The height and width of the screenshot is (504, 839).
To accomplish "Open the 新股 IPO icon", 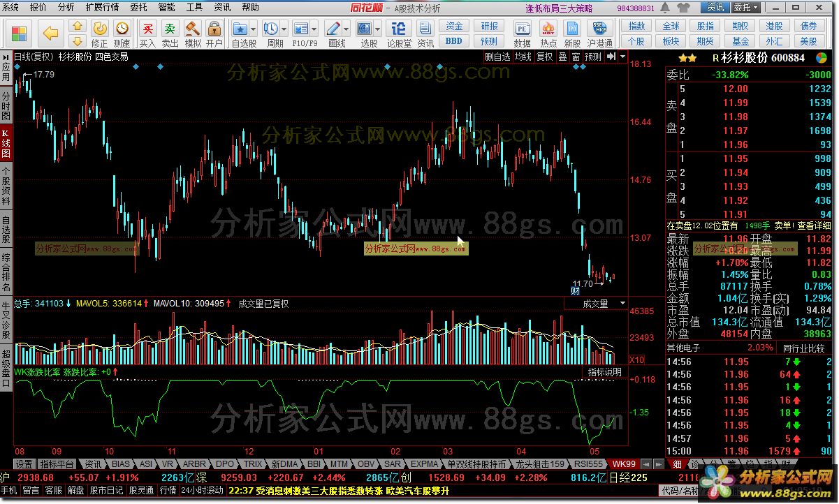I will tap(572, 28).
